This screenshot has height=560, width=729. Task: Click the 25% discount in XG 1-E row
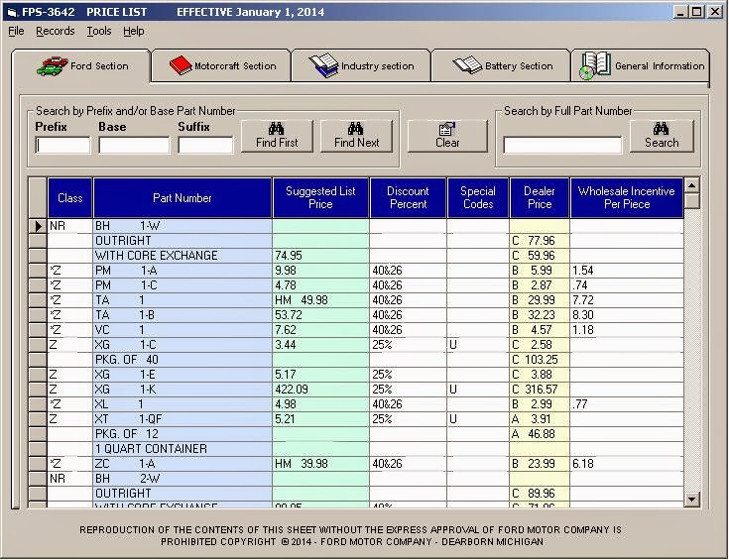point(409,375)
